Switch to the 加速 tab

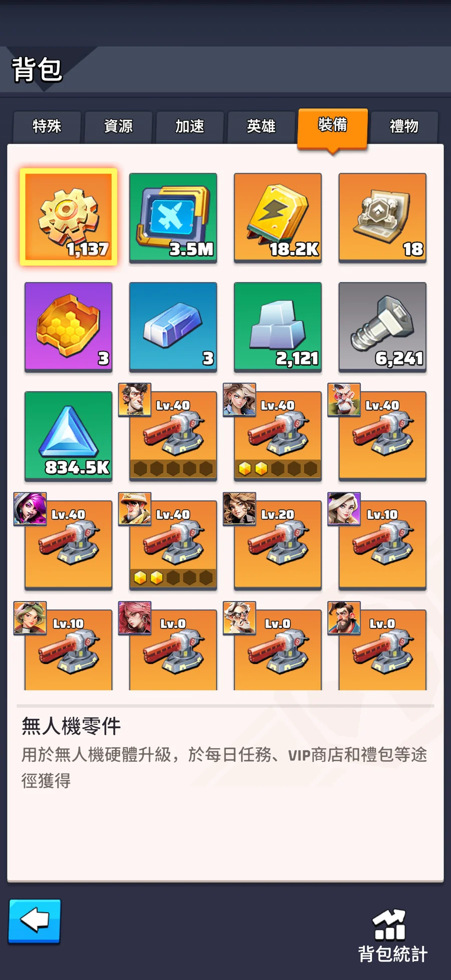[190, 126]
